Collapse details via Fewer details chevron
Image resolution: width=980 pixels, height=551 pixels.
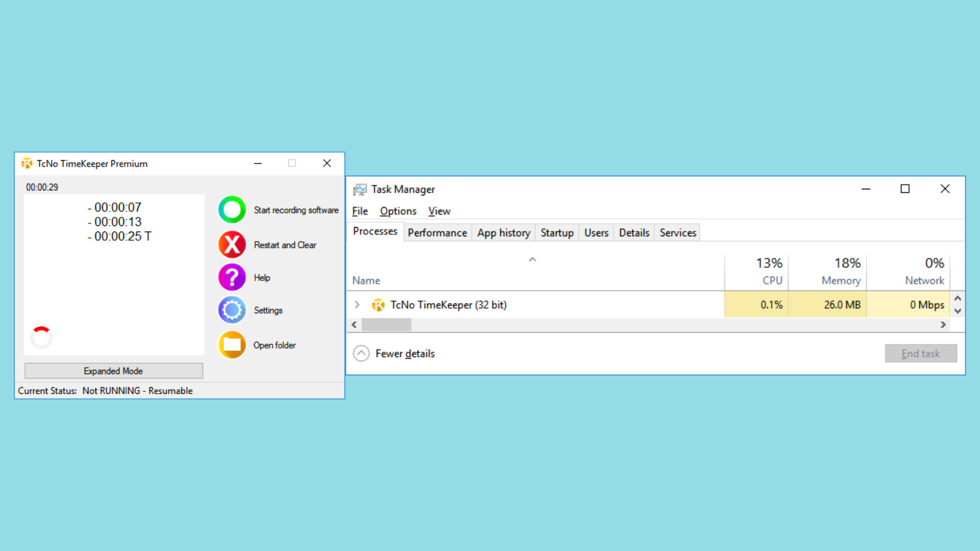[361, 353]
